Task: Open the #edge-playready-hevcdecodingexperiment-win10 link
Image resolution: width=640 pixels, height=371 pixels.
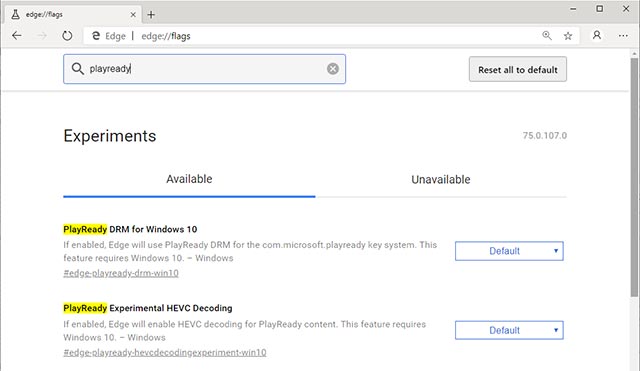Action: tap(164, 352)
